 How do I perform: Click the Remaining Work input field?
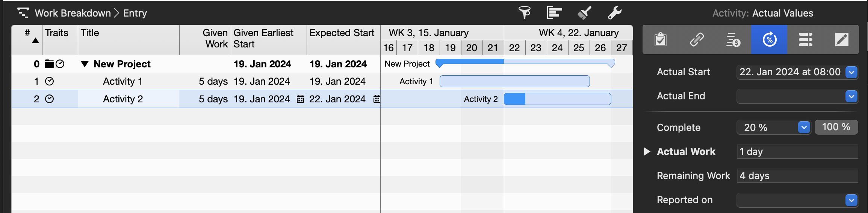click(x=797, y=176)
